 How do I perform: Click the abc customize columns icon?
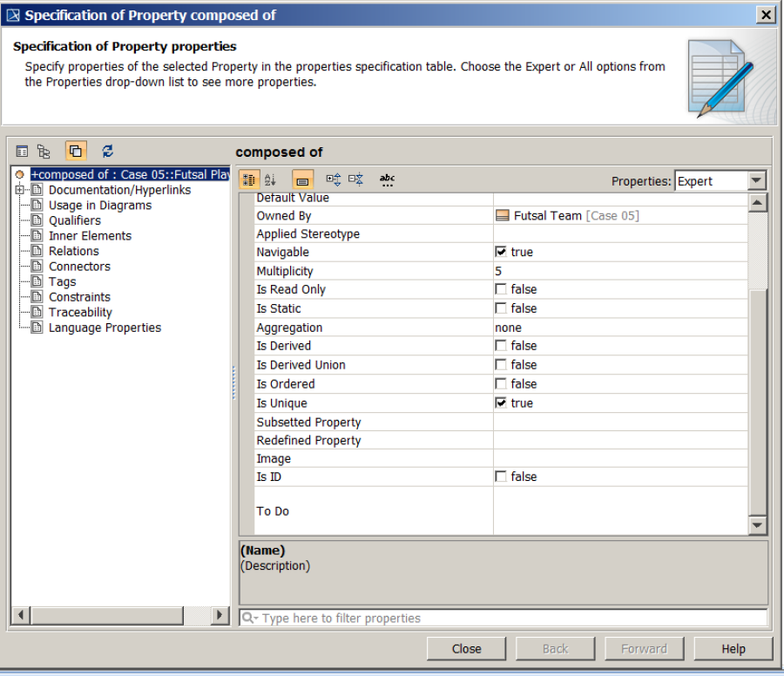pyautogui.click(x=387, y=179)
